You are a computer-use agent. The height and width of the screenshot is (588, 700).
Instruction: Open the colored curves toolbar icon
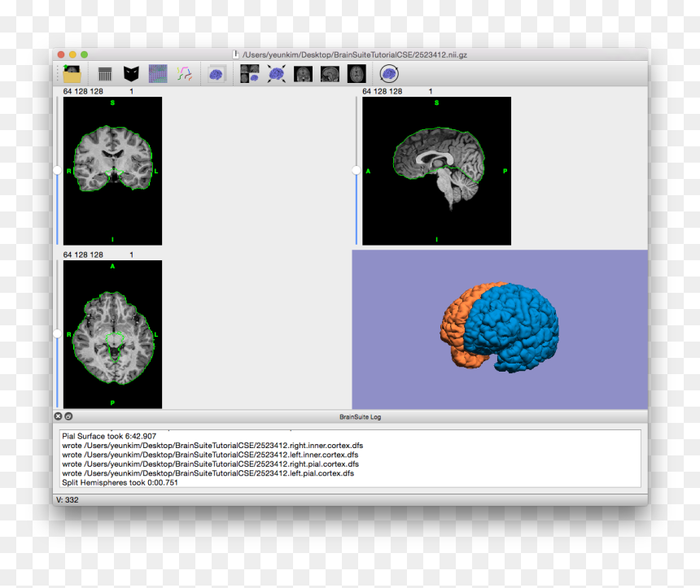click(x=185, y=74)
